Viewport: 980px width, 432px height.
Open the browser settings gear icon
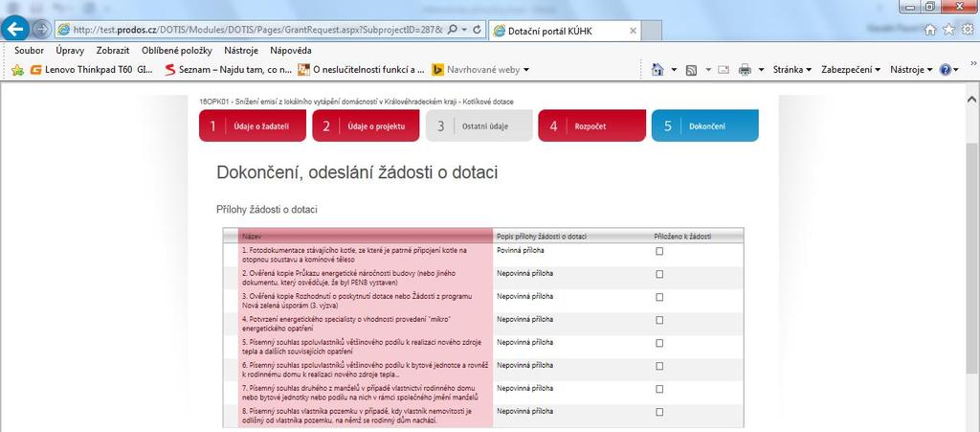coord(967,29)
